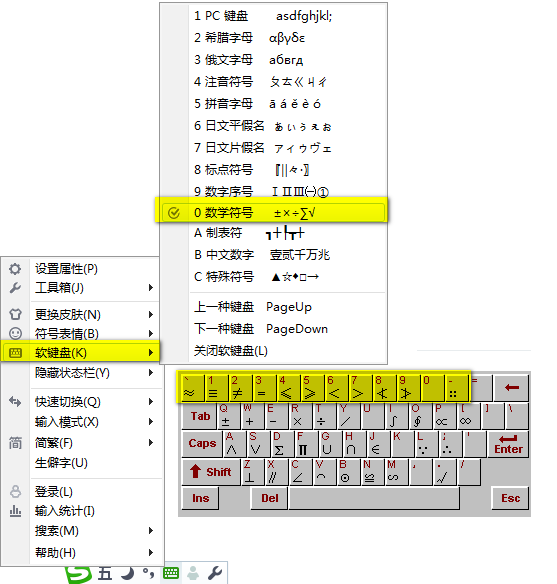Viewport: 557px width, 584px height.
Task: Click the 简 icon beside 简繁(F)
Action: [x=15, y=443]
